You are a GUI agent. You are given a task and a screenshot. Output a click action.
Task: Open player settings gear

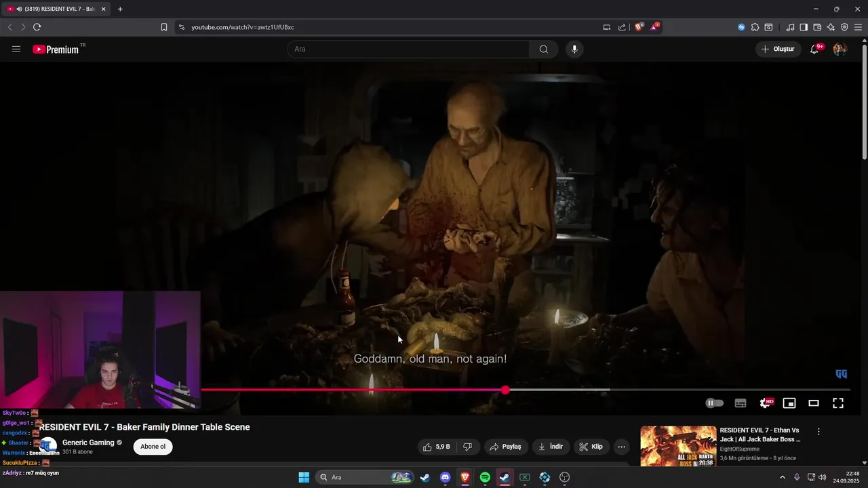766,403
